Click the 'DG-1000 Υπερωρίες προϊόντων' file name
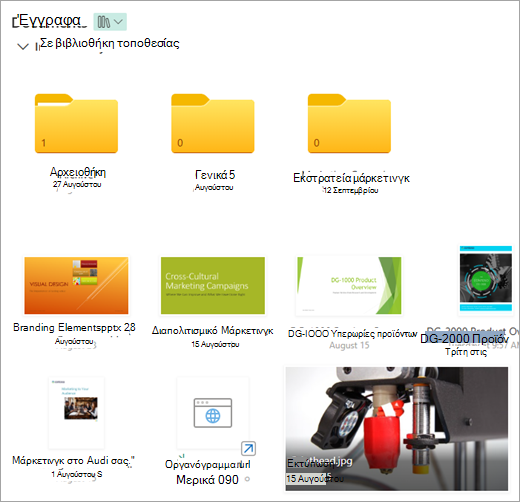Viewport: 520px width, 502px height. pyautogui.click(x=353, y=334)
